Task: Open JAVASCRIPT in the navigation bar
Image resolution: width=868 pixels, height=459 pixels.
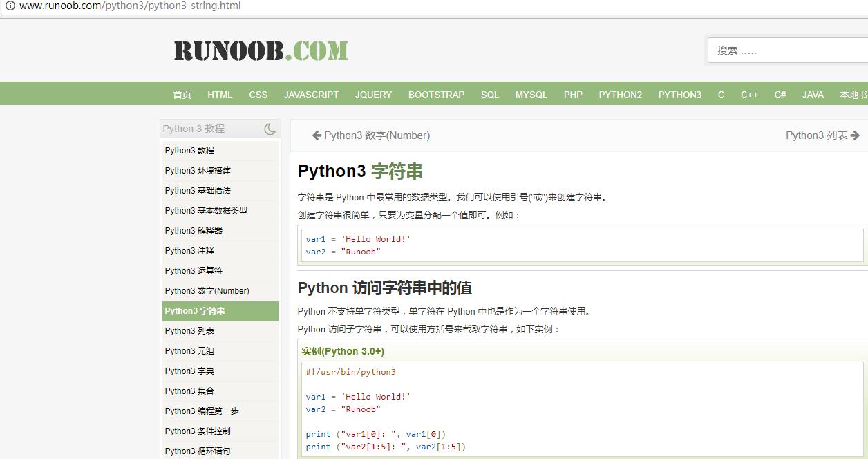Action: [x=311, y=95]
